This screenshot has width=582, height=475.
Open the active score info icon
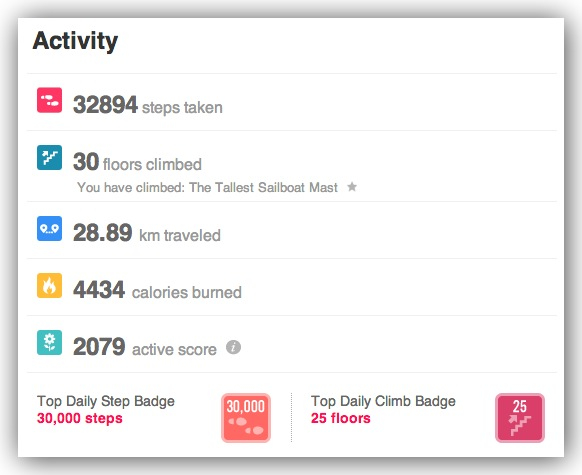point(233,347)
